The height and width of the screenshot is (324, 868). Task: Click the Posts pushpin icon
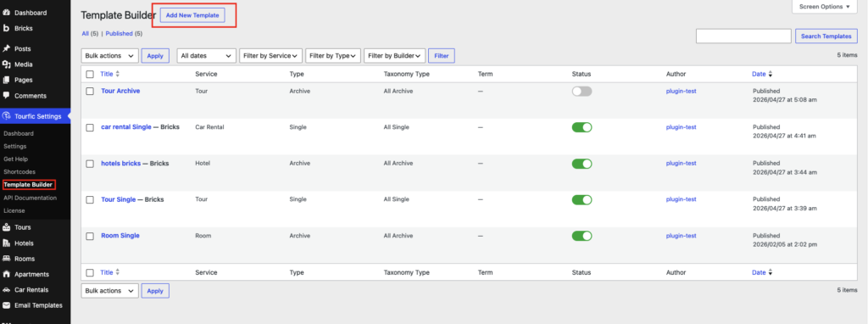coord(7,48)
